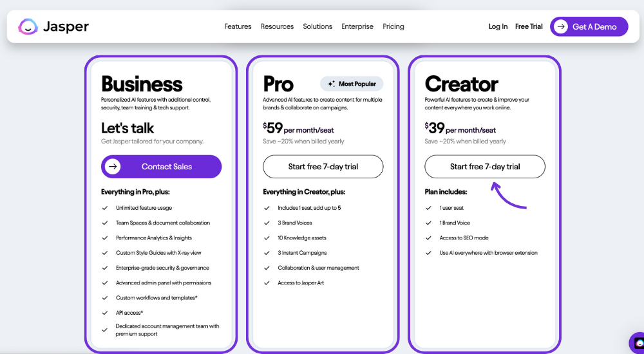Click the sparkle icon on Most Popular badge

tap(331, 84)
